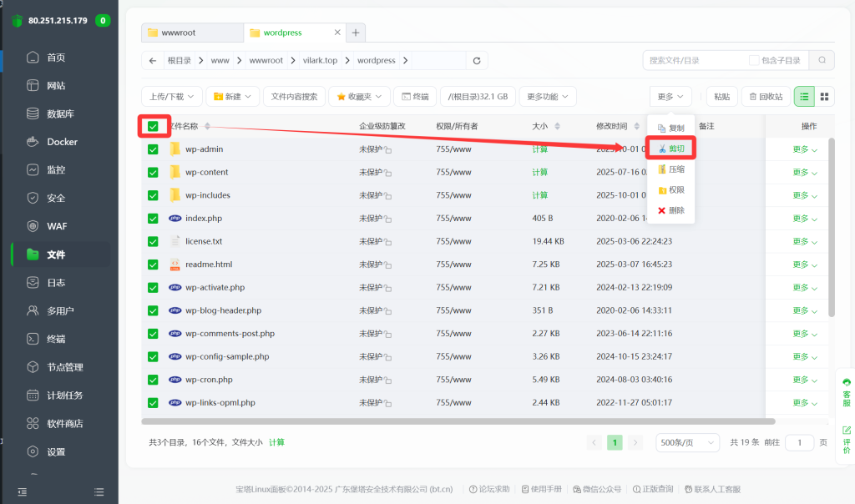The height and width of the screenshot is (504, 855).
Task: Click the 粘贴 paste button
Action: point(721,96)
